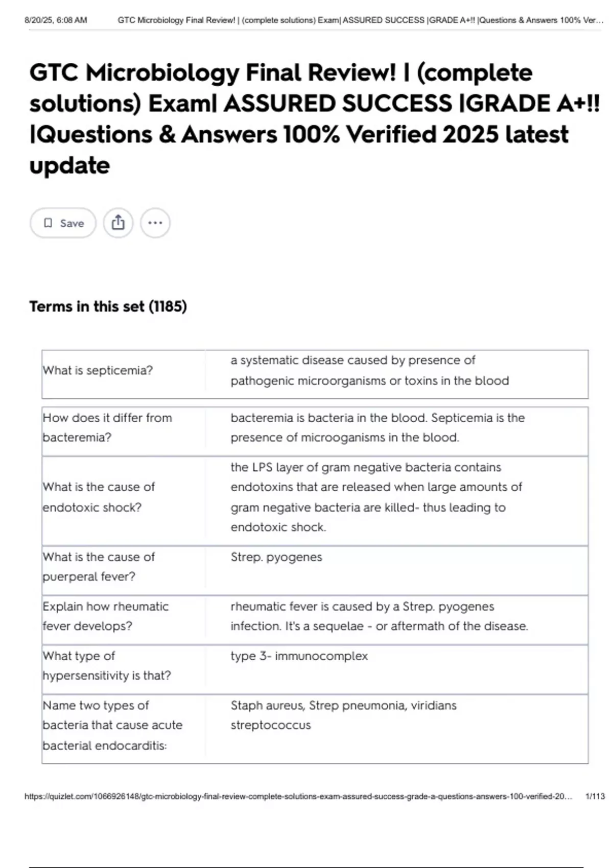The image size is (613, 868).
Task: Select the systematic disease definition text
Action: pyautogui.click(x=369, y=371)
